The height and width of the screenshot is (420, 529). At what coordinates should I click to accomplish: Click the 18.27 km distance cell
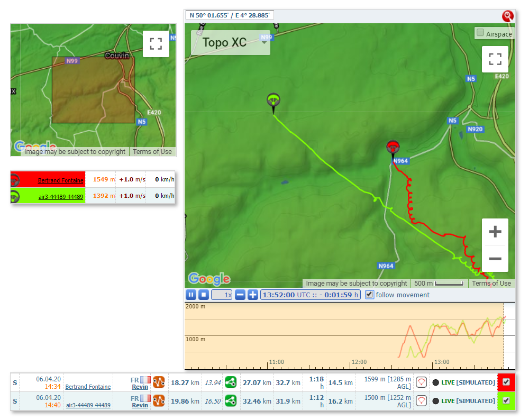[185, 382]
